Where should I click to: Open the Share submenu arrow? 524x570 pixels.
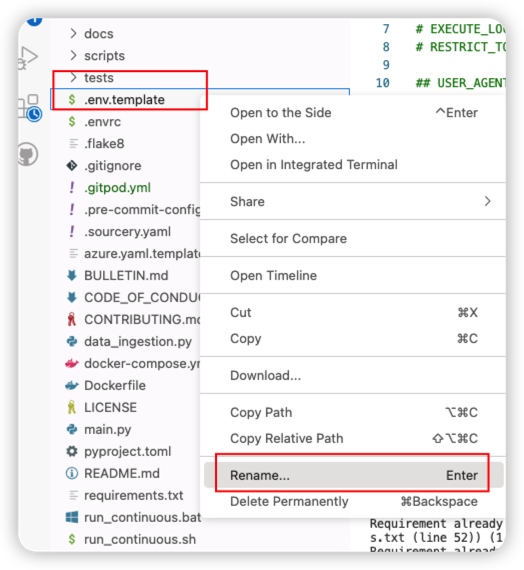point(488,201)
